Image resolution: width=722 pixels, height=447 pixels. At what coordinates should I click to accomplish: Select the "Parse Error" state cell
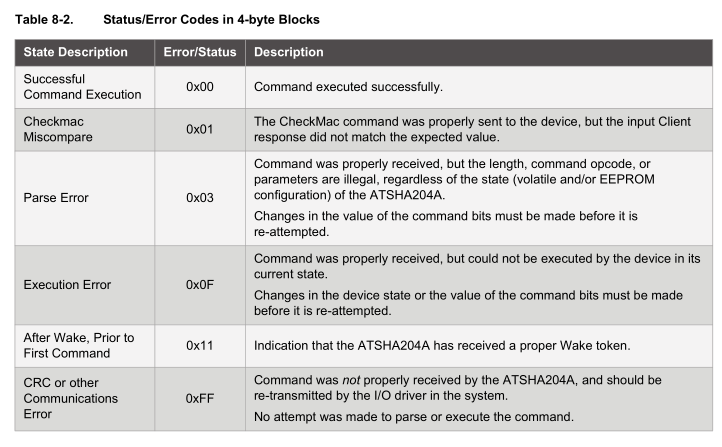pyautogui.click(x=56, y=198)
